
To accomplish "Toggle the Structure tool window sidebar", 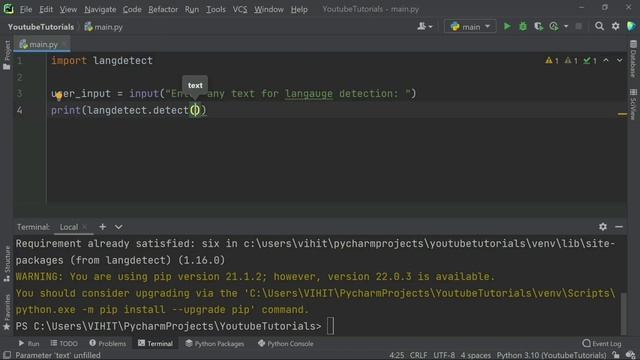I will 7,264.
